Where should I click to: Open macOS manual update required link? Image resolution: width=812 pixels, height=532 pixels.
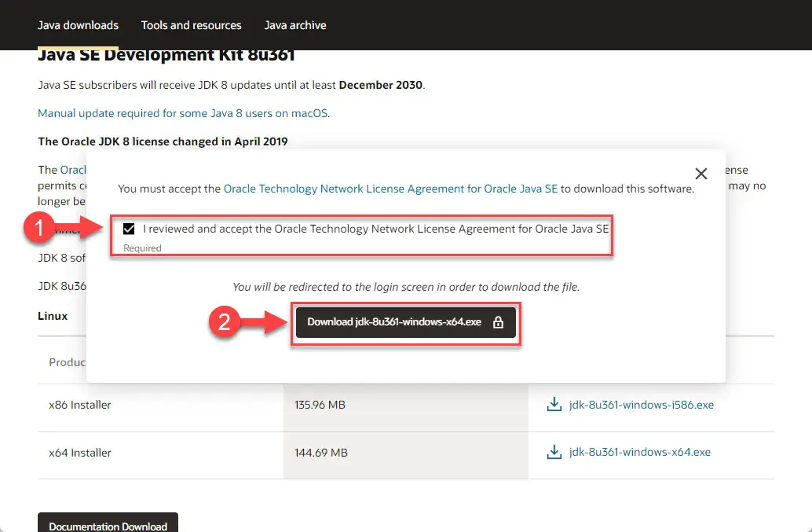[x=183, y=113]
